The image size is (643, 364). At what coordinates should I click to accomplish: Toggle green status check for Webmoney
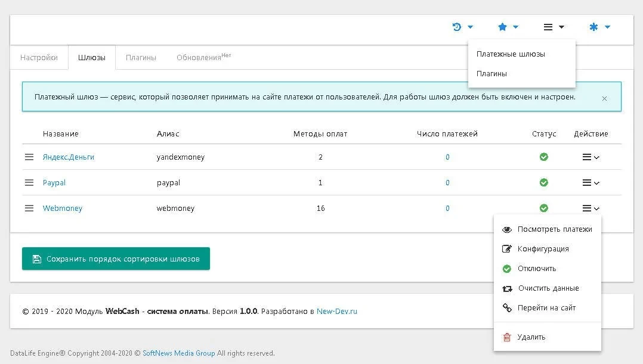click(544, 208)
